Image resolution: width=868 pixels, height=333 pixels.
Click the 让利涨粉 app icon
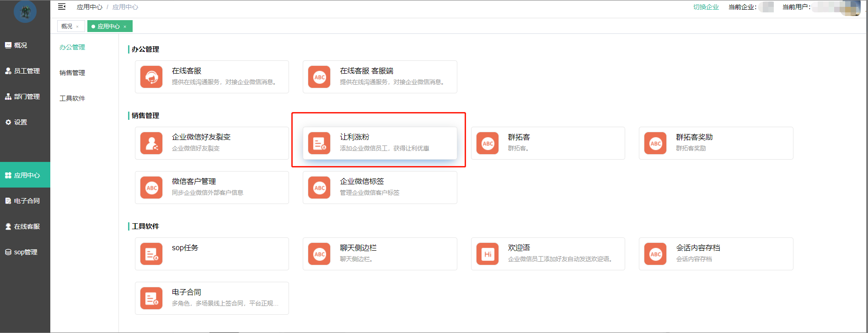point(319,143)
